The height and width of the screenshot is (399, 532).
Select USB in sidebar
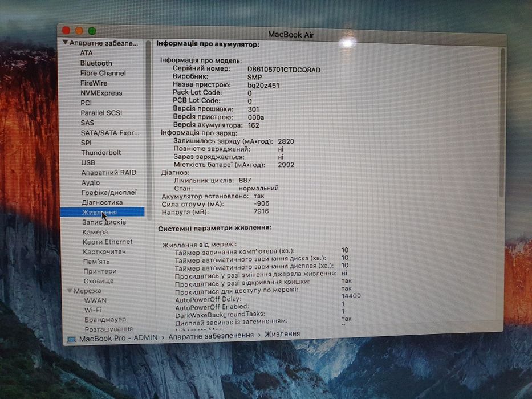click(88, 163)
